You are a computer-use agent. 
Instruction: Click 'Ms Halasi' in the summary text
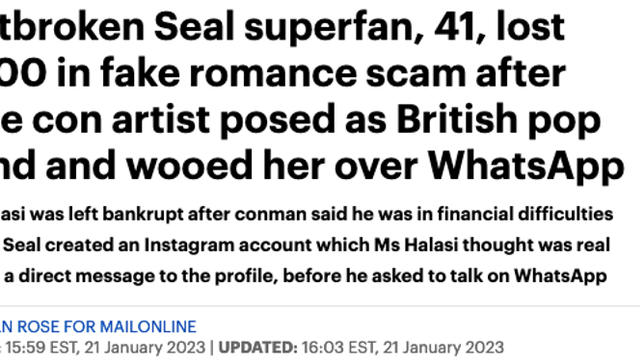click(416, 245)
